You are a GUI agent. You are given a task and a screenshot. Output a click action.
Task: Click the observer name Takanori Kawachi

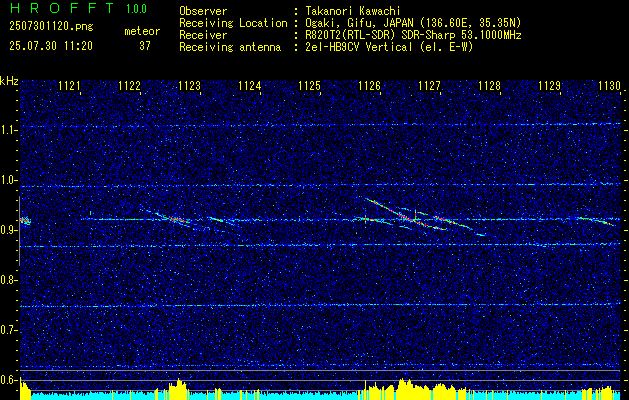click(x=355, y=11)
